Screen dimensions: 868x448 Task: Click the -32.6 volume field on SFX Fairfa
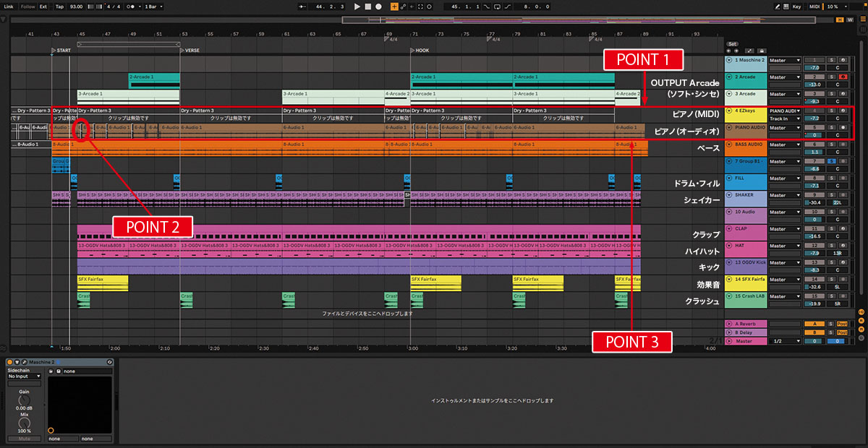click(814, 288)
